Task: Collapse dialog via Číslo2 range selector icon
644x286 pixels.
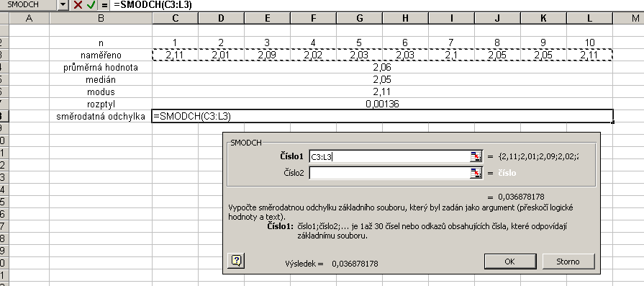Action: (476, 173)
